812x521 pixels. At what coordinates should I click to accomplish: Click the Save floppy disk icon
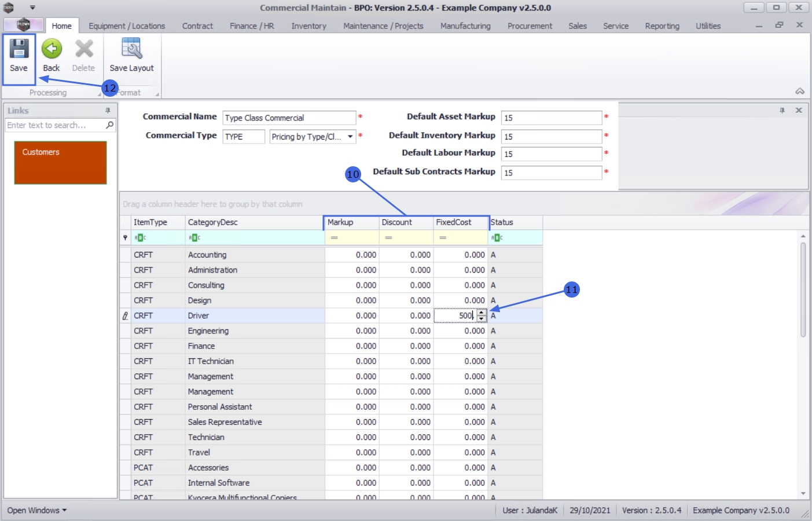[19, 50]
